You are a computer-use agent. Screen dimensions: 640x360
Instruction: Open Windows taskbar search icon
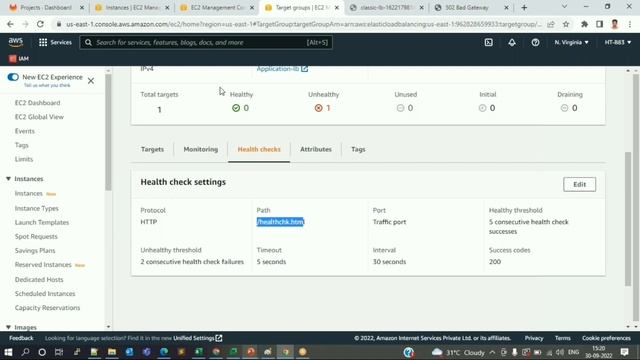click(25, 352)
